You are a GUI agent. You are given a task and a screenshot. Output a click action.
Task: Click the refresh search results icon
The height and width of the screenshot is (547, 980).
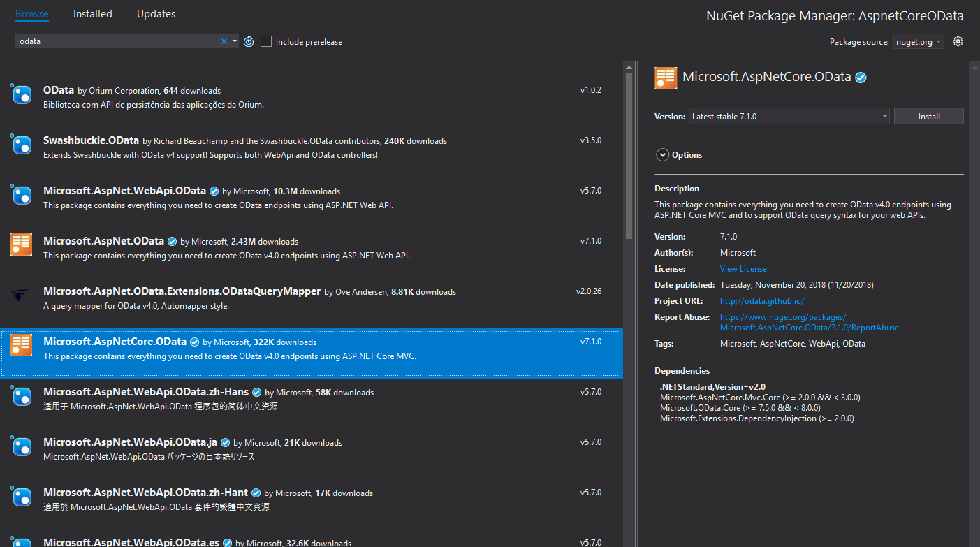249,41
